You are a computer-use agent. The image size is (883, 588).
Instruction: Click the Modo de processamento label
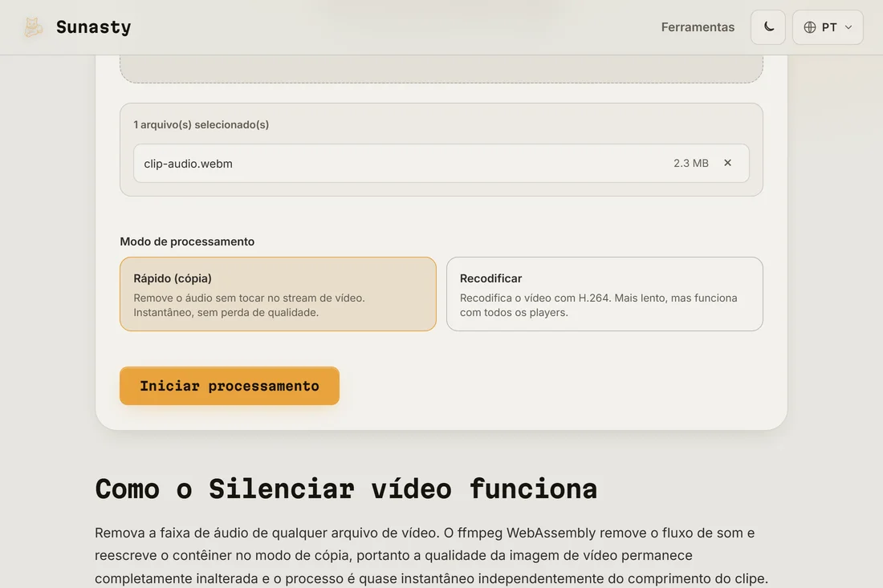(x=187, y=241)
